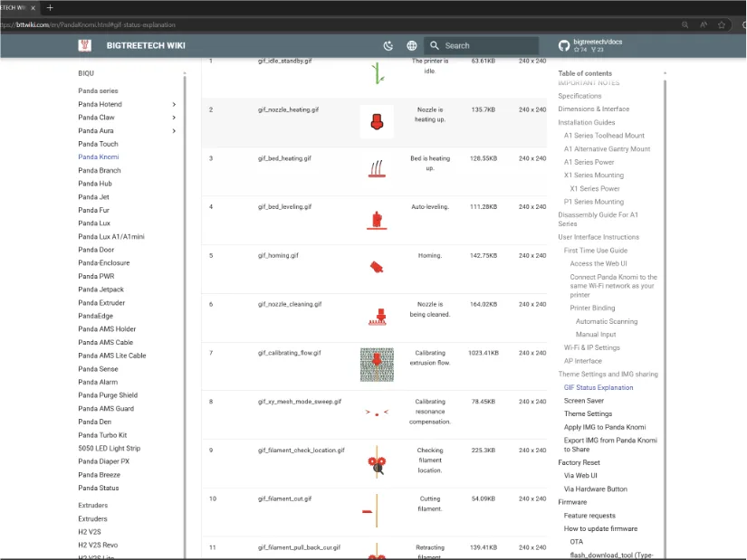Jump to Specifications in table of contents
This screenshot has width=747, height=560.
(579, 96)
